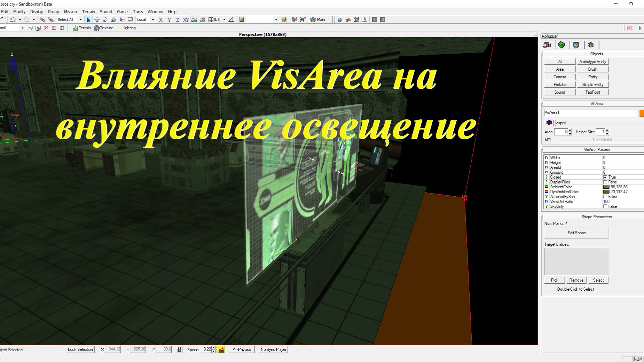Screen dimensions: 644x362
Task: Select the object selection arrow tool
Action: (x=88, y=19)
